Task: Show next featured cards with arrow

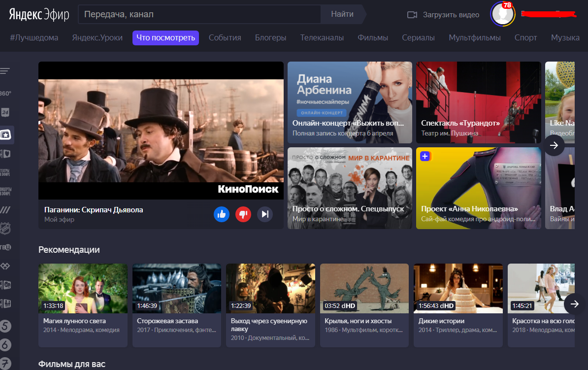Action: click(x=554, y=145)
